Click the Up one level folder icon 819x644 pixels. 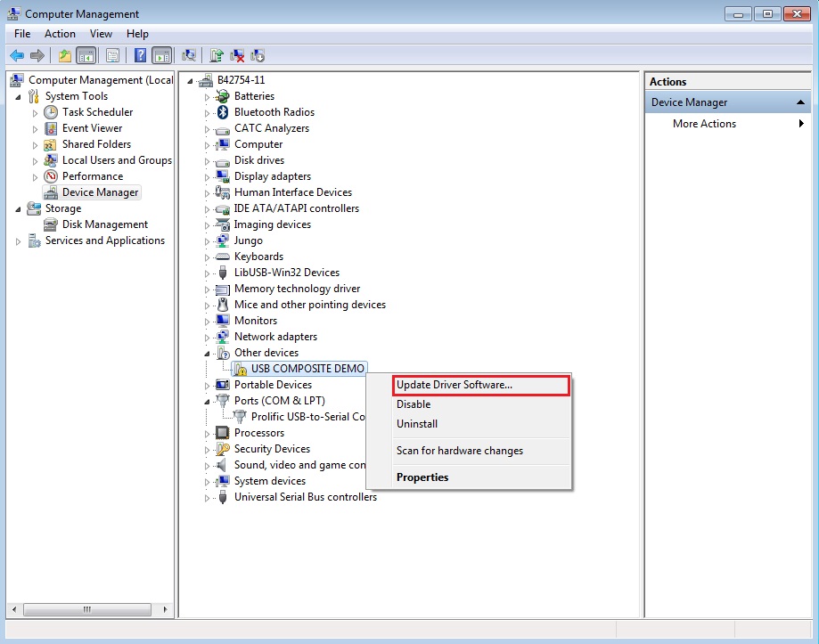pyautogui.click(x=65, y=55)
